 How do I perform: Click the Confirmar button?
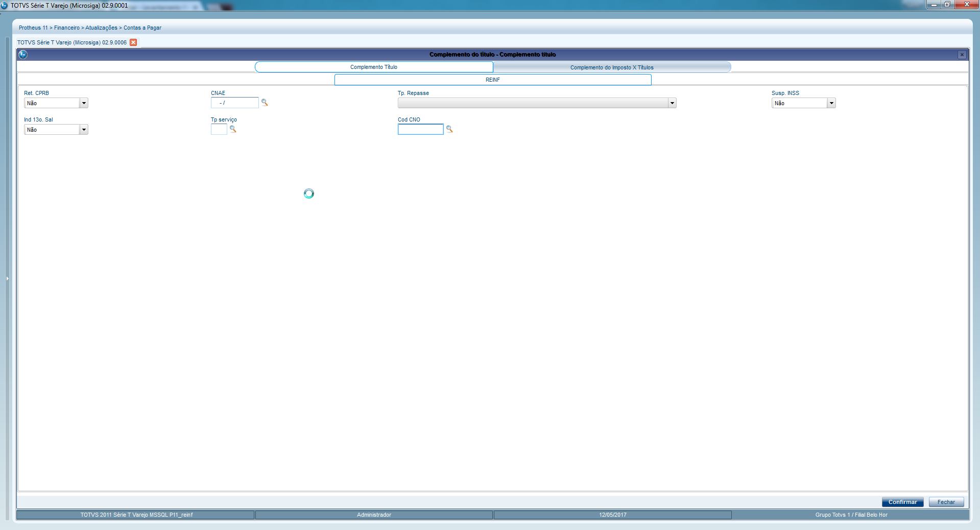pyautogui.click(x=902, y=502)
